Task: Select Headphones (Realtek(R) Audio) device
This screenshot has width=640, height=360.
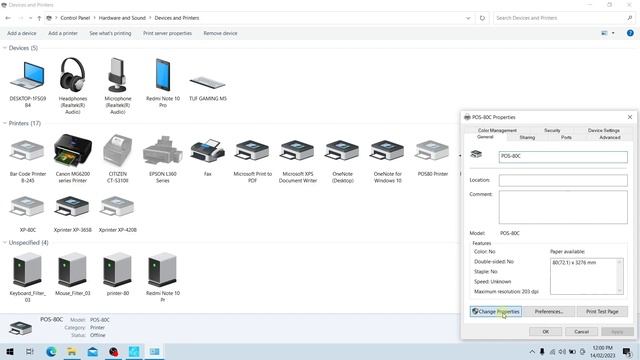Action: coord(73,86)
